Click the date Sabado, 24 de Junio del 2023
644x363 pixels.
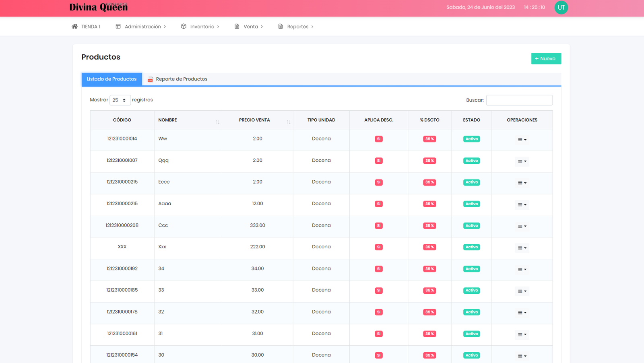pyautogui.click(x=481, y=7)
